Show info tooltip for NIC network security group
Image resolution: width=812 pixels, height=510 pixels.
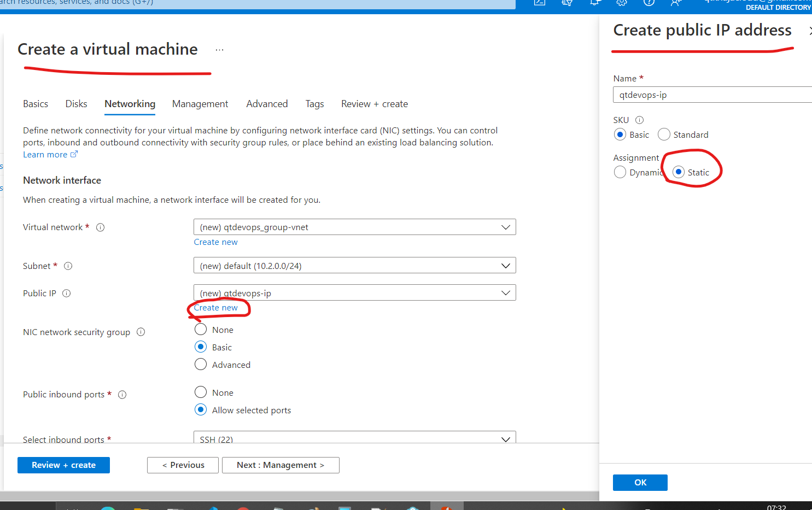(141, 332)
